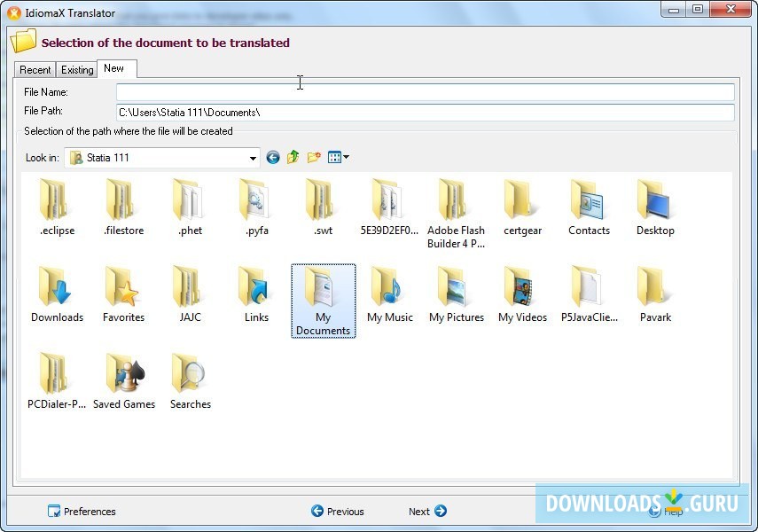Select the JAJC folder
Viewport: 758px width, 532px height.
point(190,294)
